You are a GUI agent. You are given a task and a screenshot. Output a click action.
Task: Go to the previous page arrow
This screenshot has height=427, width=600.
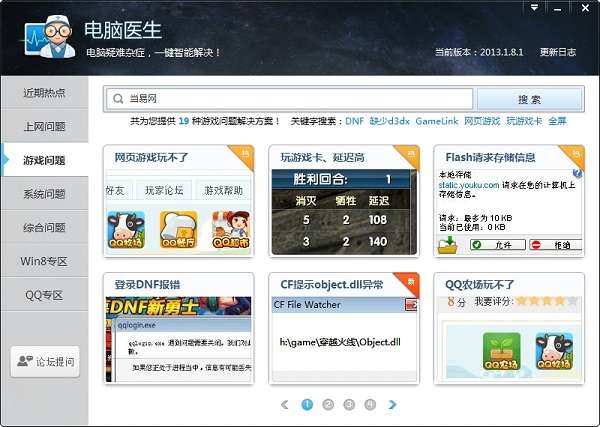point(285,404)
